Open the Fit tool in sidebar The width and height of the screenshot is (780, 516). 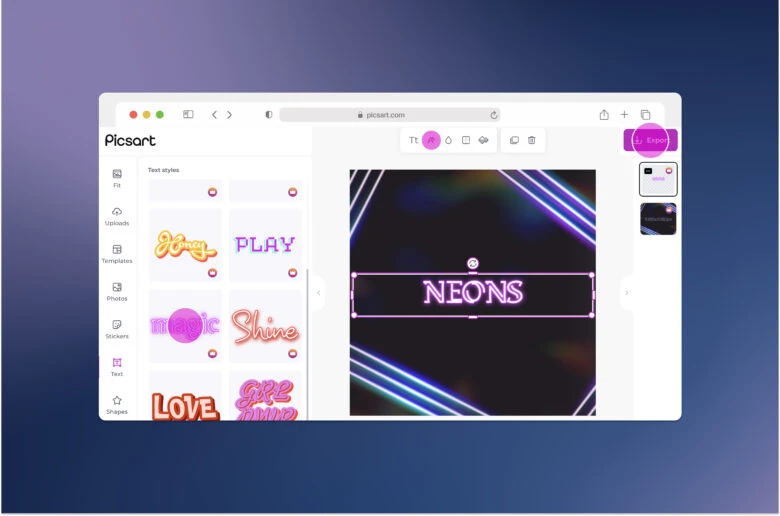(x=117, y=178)
